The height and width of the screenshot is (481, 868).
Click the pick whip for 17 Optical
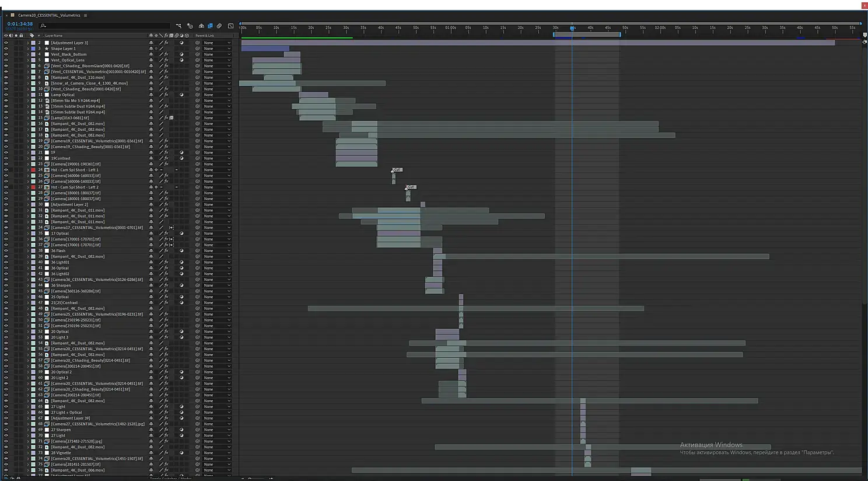point(197,233)
